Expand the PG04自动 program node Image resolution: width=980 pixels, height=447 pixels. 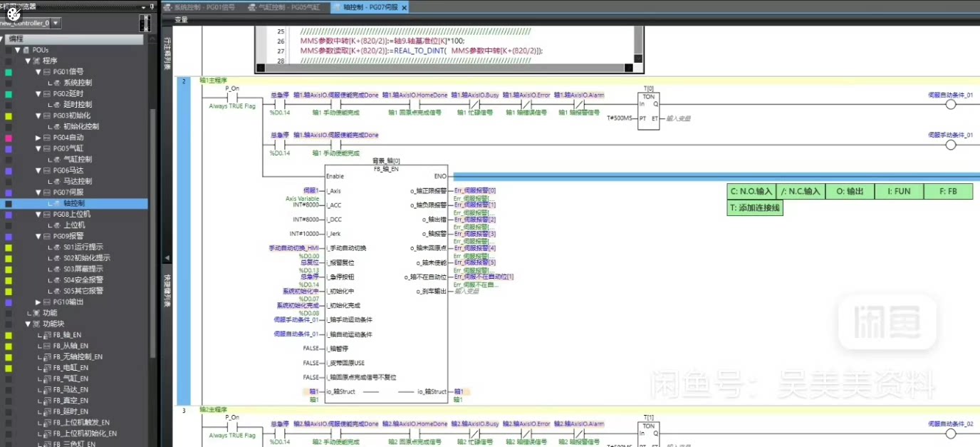click(38, 138)
